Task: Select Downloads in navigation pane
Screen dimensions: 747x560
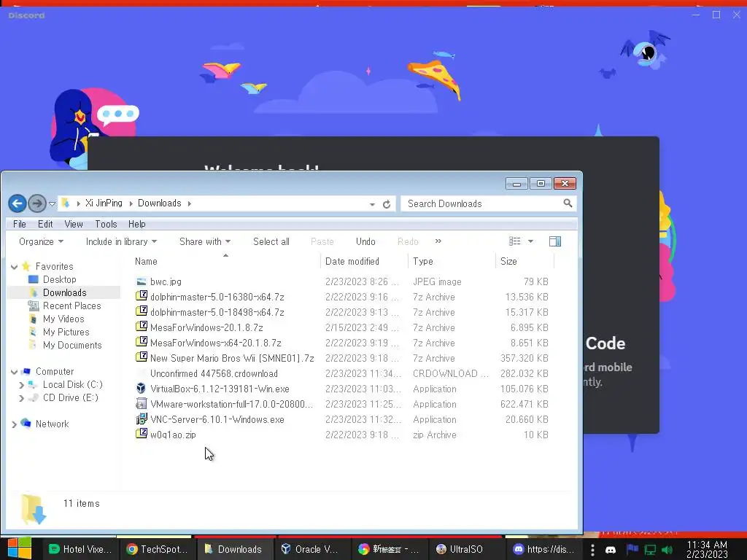Action: tap(64, 292)
